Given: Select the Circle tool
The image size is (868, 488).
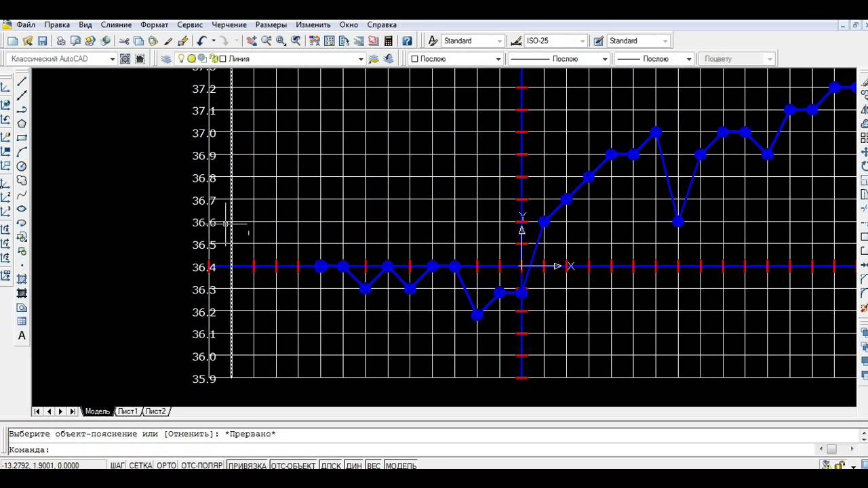Looking at the screenshot, I should pyautogui.click(x=22, y=166).
